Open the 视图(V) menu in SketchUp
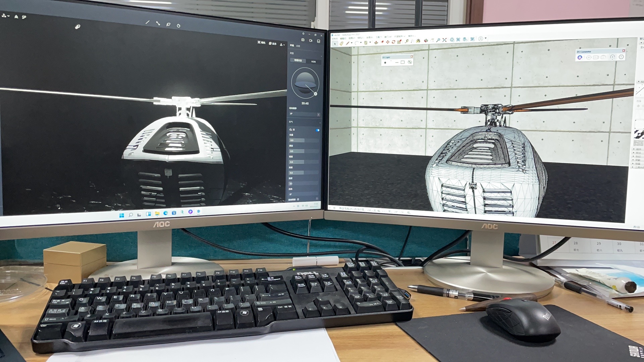This screenshot has width=644, height=362. pyautogui.click(x=352, y=38)
